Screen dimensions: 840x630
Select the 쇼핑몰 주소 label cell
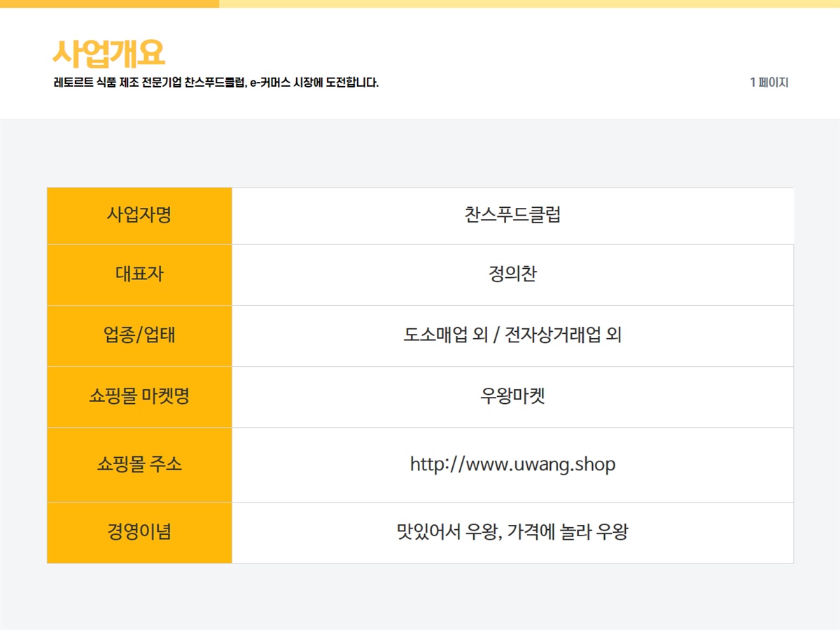[139, 465]
